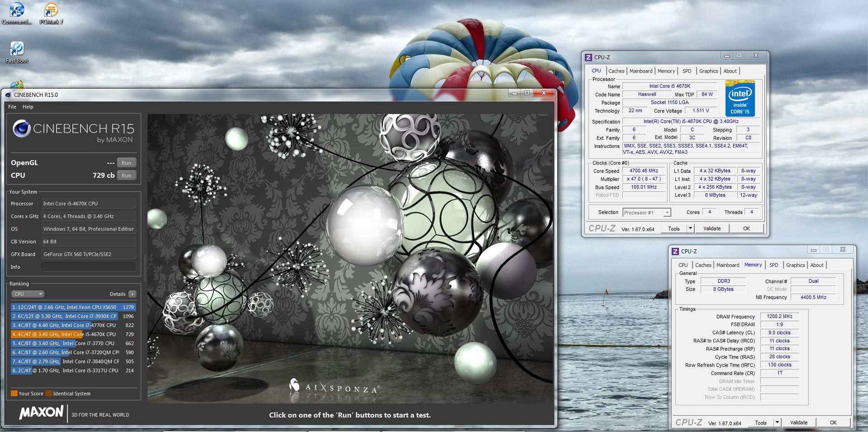Click OK in Memory CPU-Z window
The image size is (868, 432).
pos(833,423)
